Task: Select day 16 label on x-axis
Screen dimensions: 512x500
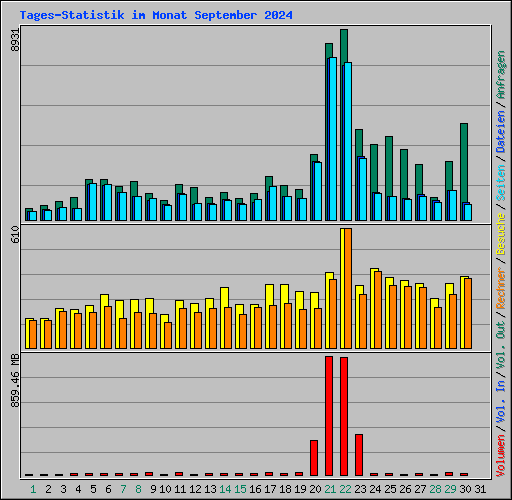Action: (x=255, y=489)
